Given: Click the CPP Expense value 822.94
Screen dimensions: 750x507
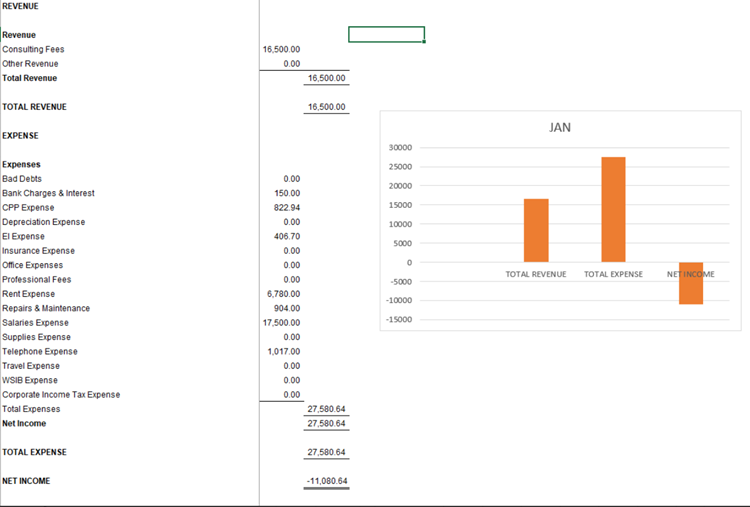Looking at the screenshot, I should click(287, 207).
